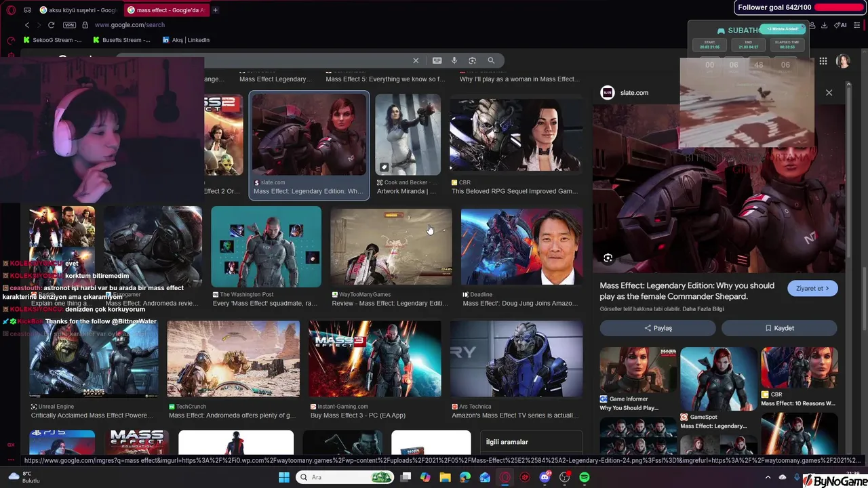Open OBS Studio from the taskbar

coord(565,477)
